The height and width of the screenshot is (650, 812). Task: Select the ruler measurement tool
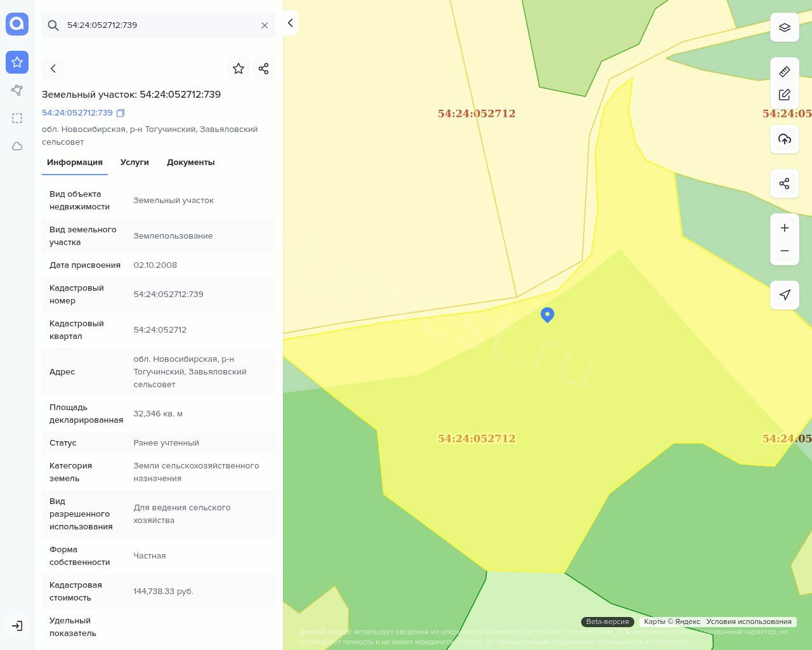click(784, 72)
